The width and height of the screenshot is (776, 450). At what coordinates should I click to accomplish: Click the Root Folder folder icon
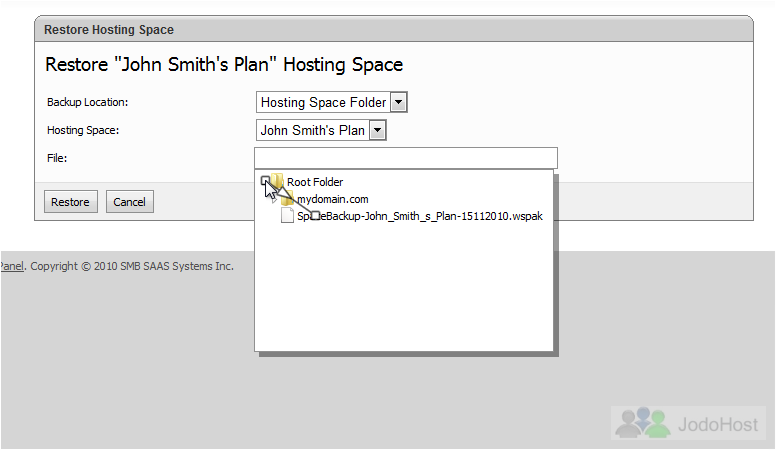pyautogui.click(x=277, y=181)
